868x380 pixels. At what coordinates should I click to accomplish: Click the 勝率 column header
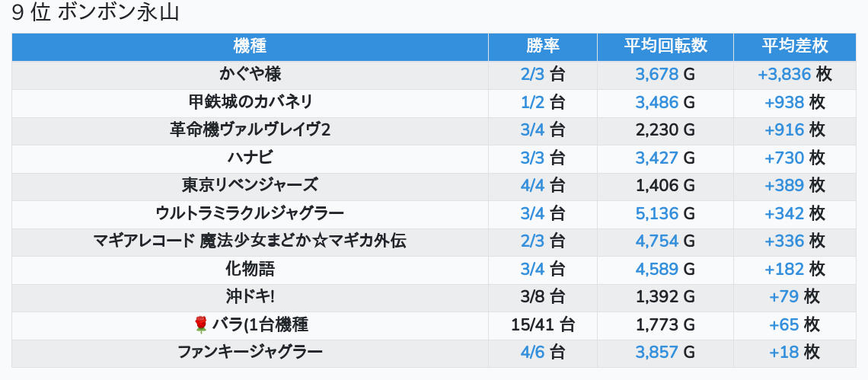tap(542, 46)
